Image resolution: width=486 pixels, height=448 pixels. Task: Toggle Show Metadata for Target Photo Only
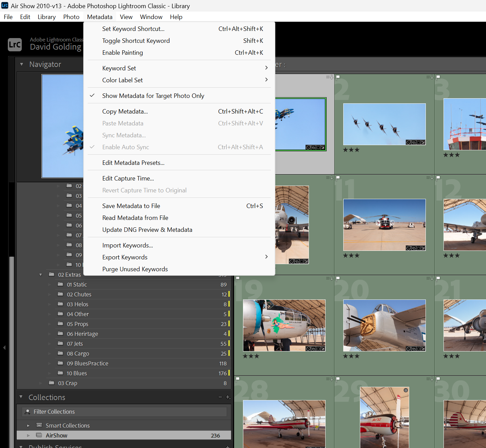153,96
